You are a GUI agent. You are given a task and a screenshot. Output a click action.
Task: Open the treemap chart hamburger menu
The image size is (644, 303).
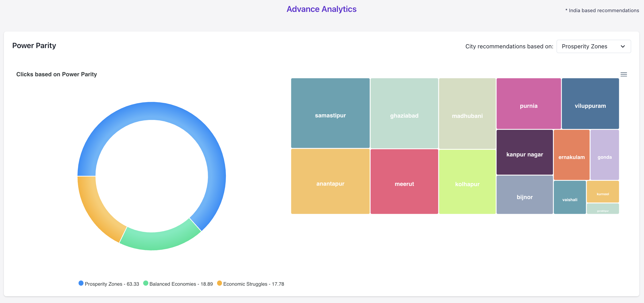click(x=624, y=74)
